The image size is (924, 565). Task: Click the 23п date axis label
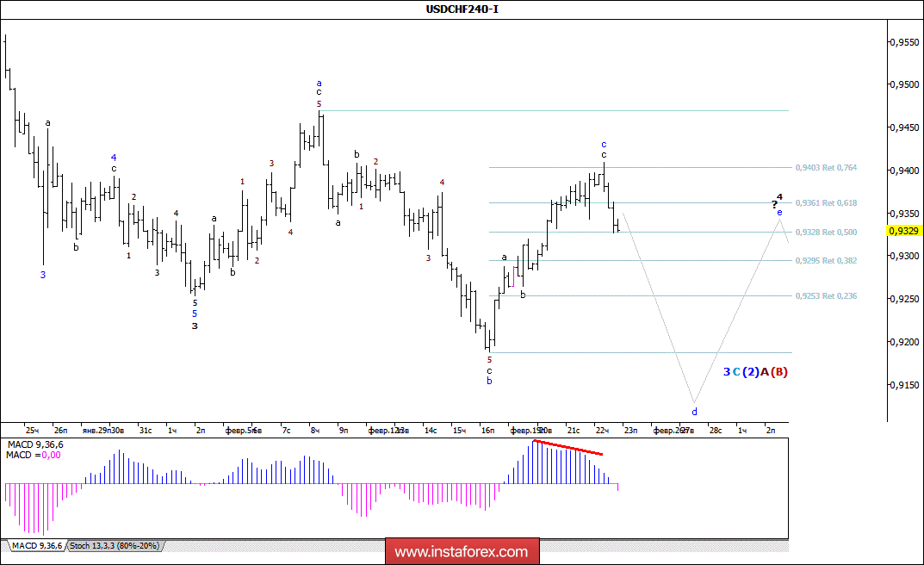tap(630, 431)
